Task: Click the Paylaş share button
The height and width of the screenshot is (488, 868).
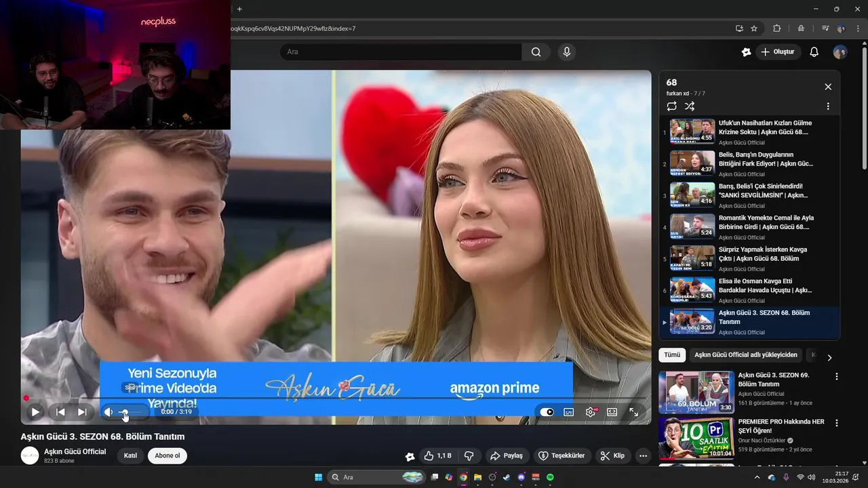Action: tap(507, 455)
